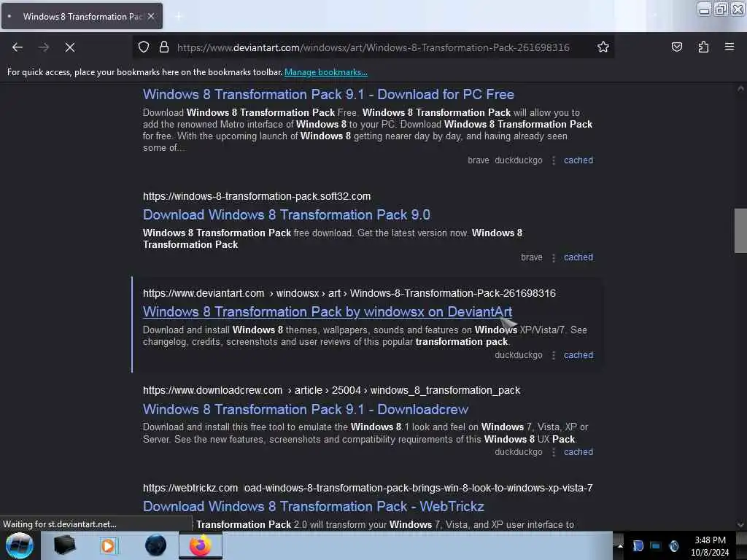
Task: Open options dots for Downloadcrew result
Action: click(553, 452)
